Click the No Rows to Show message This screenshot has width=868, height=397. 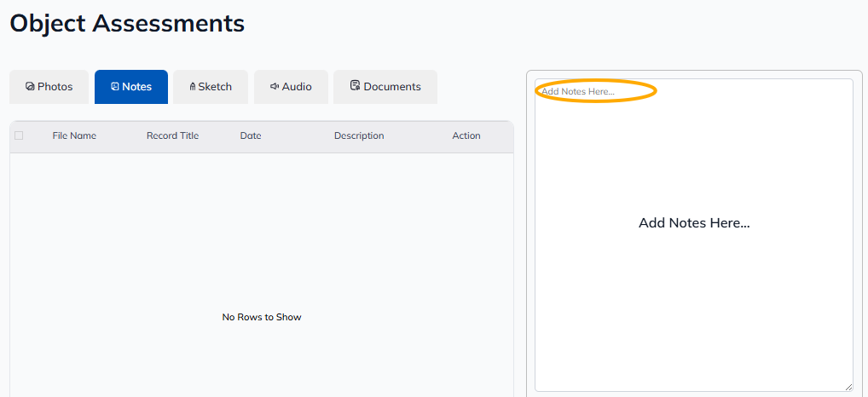(262, 317)
